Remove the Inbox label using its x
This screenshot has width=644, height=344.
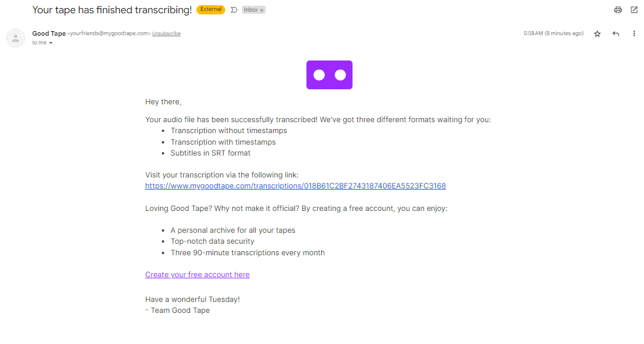pos(262,10)
